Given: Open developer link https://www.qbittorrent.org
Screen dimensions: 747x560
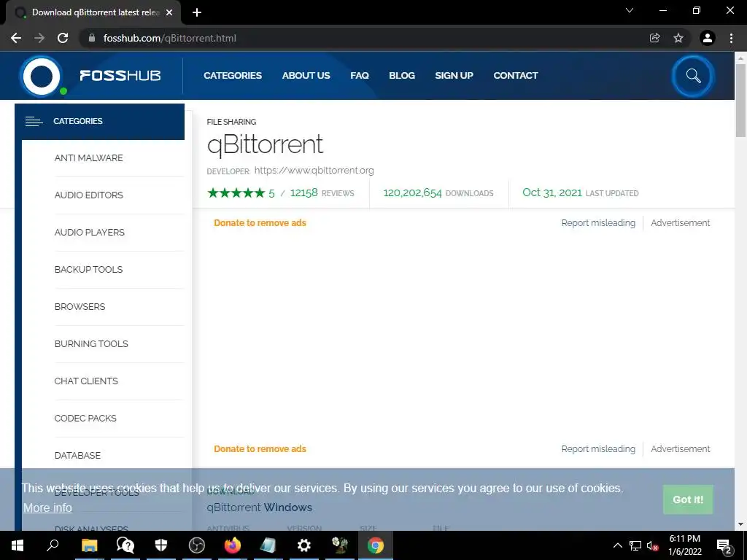Looking at the screenshot, I should (314, 171).
